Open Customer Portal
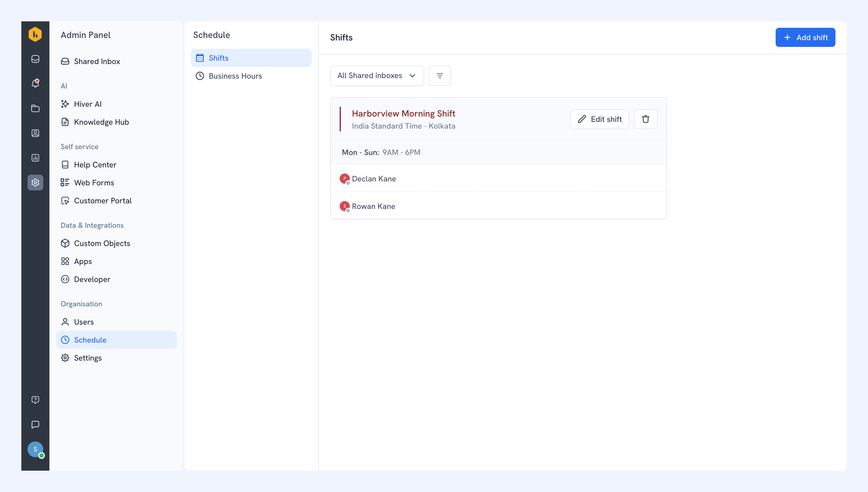 pos(116,201)
